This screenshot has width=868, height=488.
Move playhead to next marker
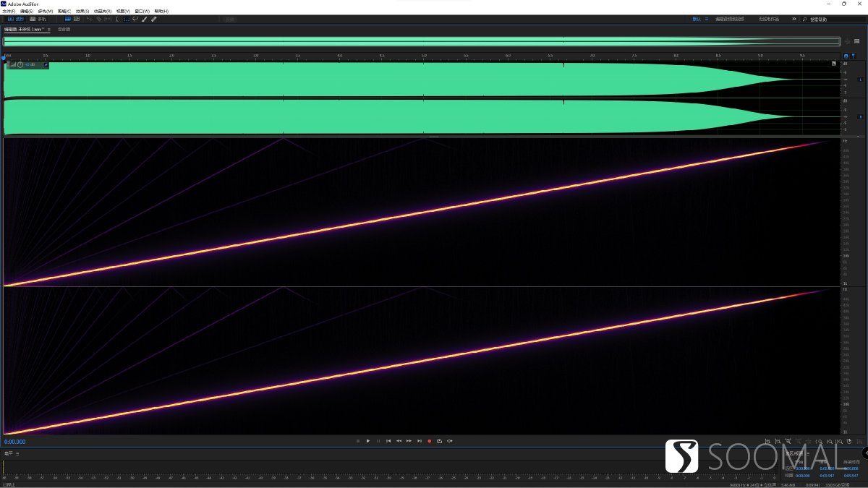click(419, 441)
